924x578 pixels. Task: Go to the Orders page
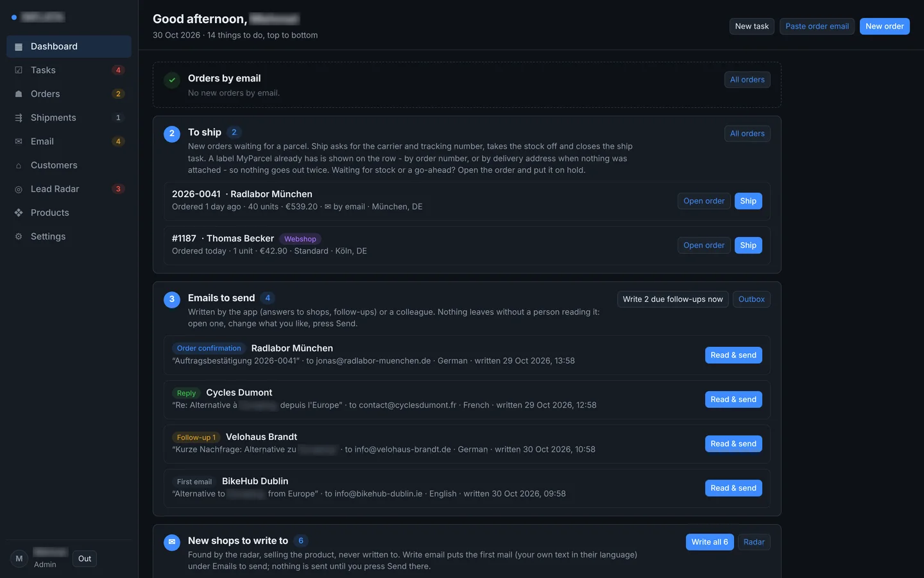[69, 94]
